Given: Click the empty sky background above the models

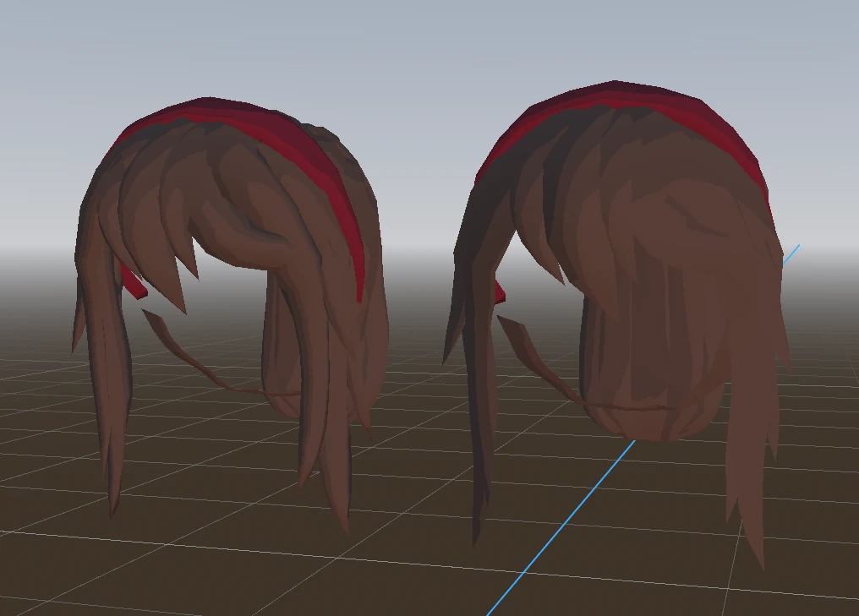Looking at the screenshot, I should pyautogui.click(x=423, y=42).
